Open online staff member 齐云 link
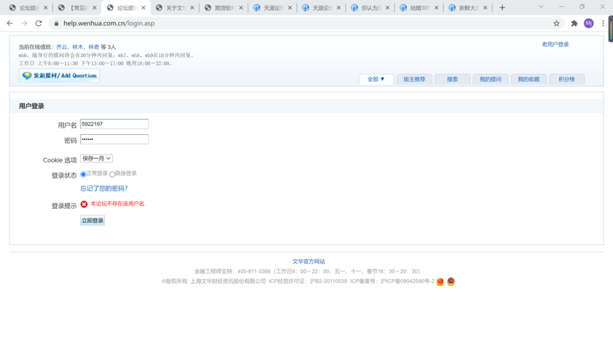The width and height of the screenshot is (613, 364). 61,47
